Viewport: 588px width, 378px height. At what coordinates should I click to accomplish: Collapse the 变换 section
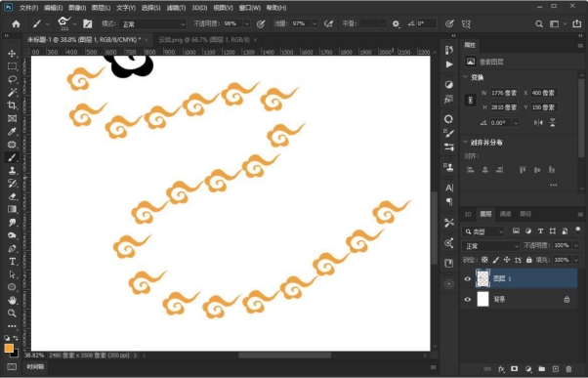click(466, 77)
